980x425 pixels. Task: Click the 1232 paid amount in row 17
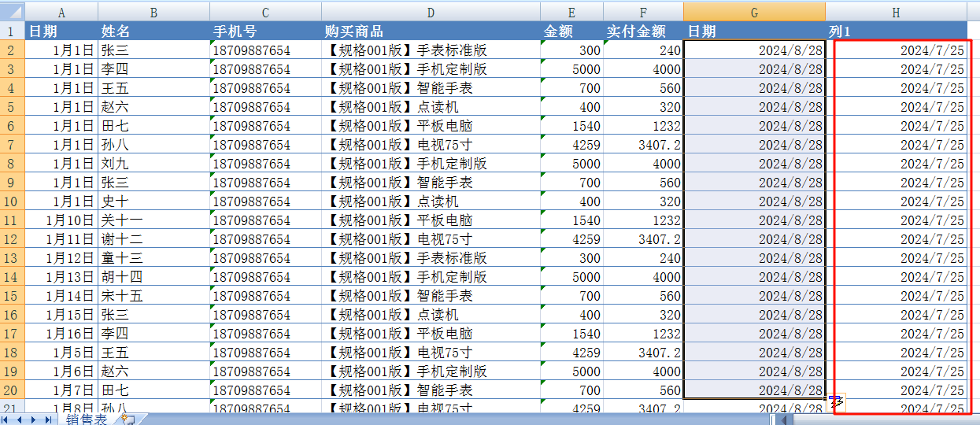point(643,334)
